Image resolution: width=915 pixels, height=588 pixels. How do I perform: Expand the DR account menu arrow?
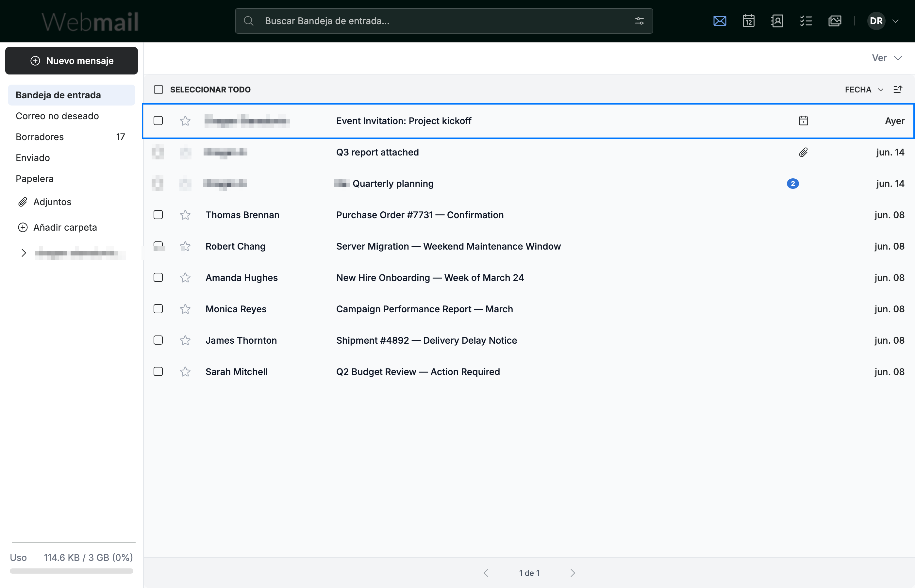click(895, 21)
